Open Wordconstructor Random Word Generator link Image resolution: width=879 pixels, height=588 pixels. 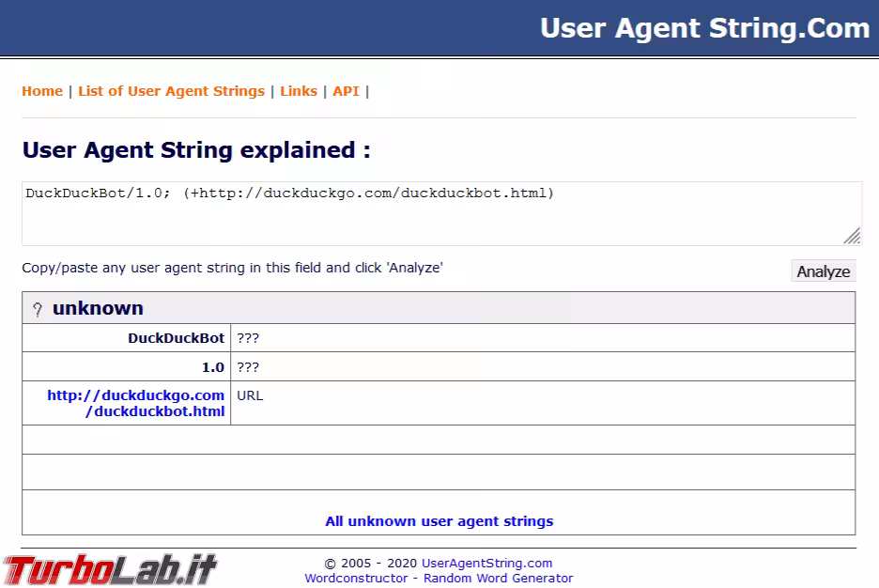pos(439,578)
